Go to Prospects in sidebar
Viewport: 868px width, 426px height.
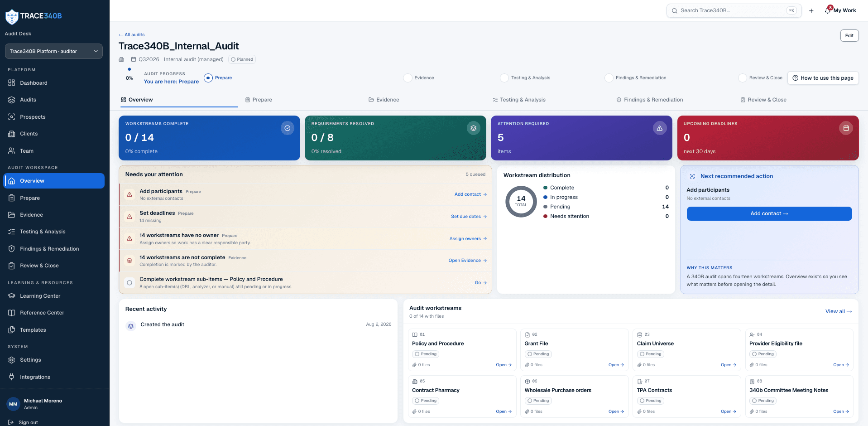pos(54,117)
